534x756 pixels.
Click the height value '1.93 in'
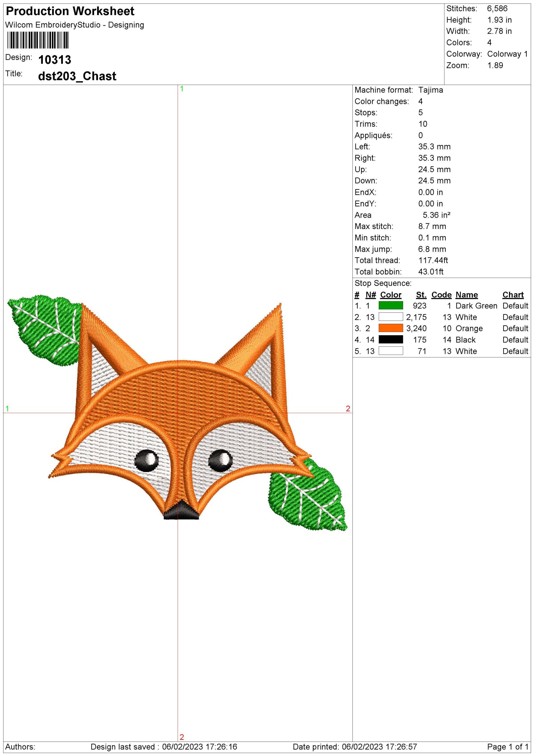click(x=499, y=20)
